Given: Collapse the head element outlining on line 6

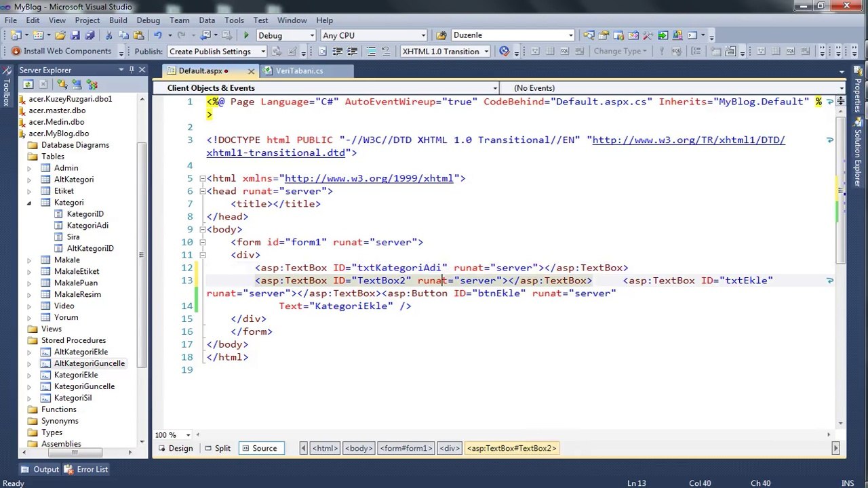Looking at the screenshot, I should pos(202,191).
